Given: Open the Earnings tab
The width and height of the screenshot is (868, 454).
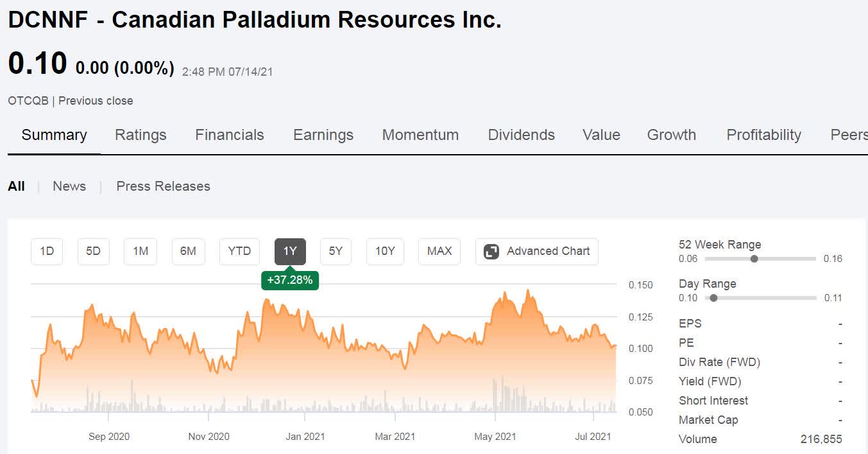Looking at the screenshot, I should point(323,135).
